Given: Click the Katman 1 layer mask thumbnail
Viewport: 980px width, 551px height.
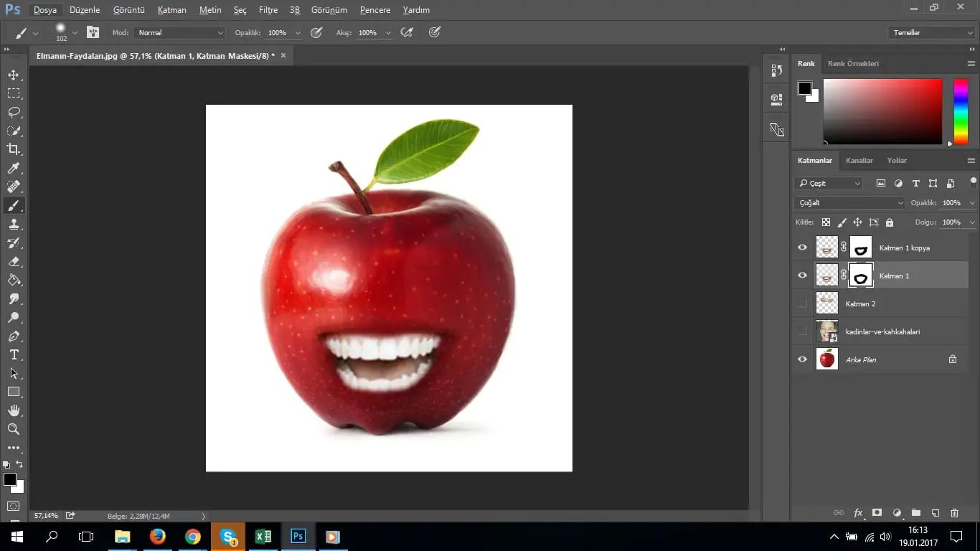Looking at the screenshot, I should click(861, 275).
